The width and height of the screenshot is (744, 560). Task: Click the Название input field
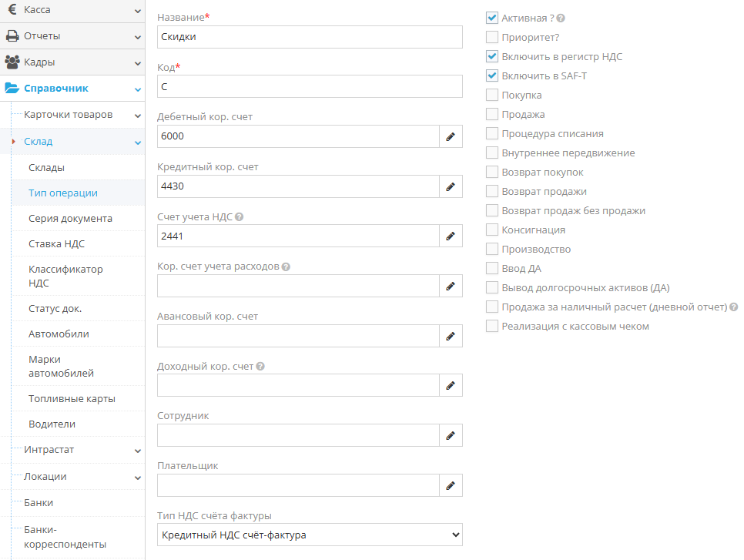310,37
